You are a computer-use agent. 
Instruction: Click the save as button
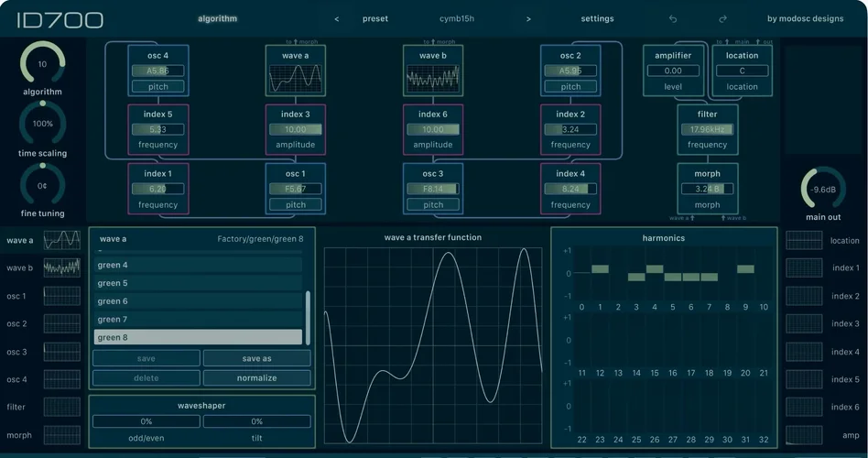(x=256, y=358)
